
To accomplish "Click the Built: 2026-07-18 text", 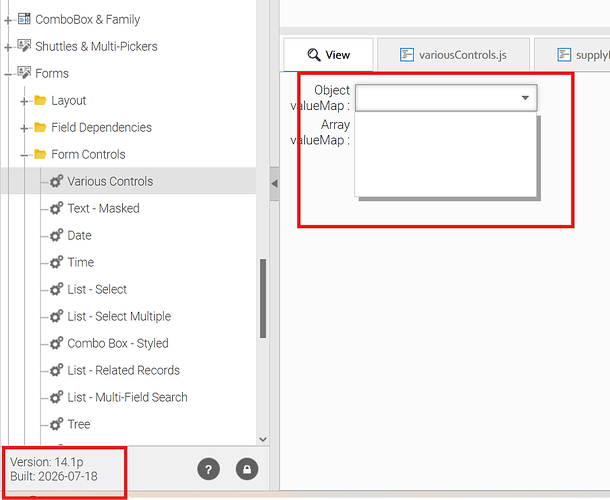I will pyautogui.click(x=54, y=476).
